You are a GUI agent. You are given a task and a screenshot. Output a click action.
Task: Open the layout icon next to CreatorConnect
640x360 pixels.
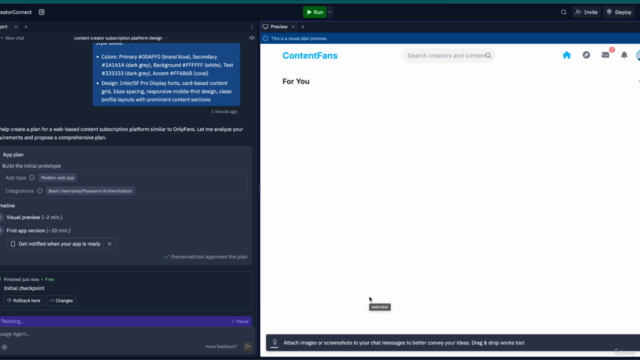[x=42, y=12]
